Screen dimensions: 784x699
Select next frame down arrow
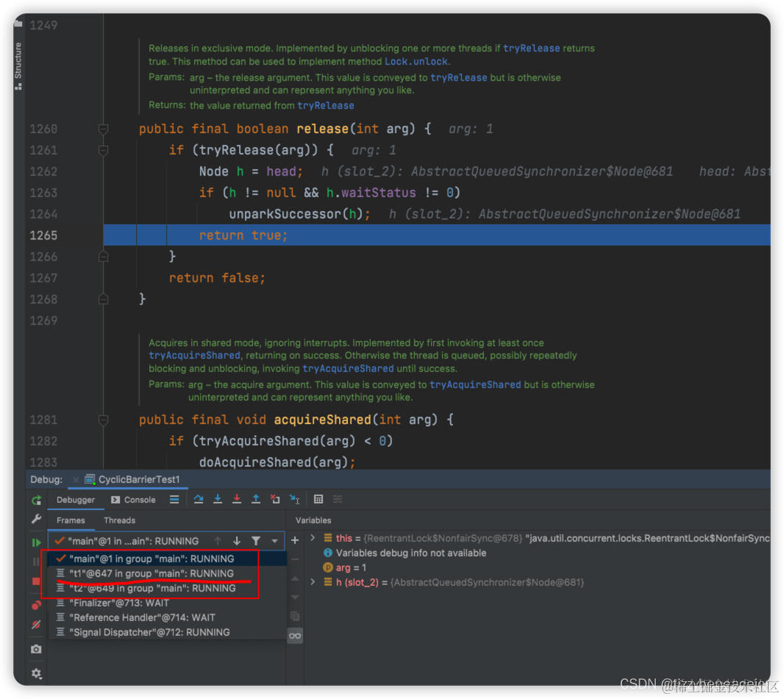point(237,541)
